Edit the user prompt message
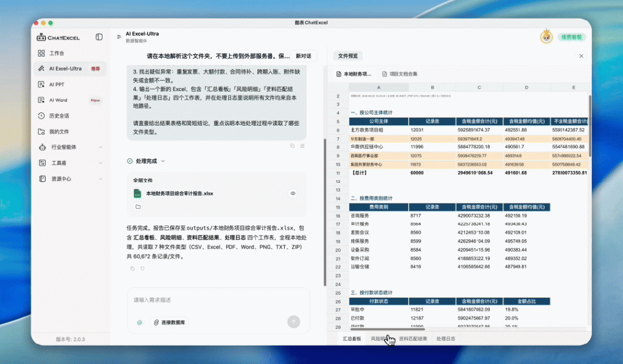 (x=302, y=146)
